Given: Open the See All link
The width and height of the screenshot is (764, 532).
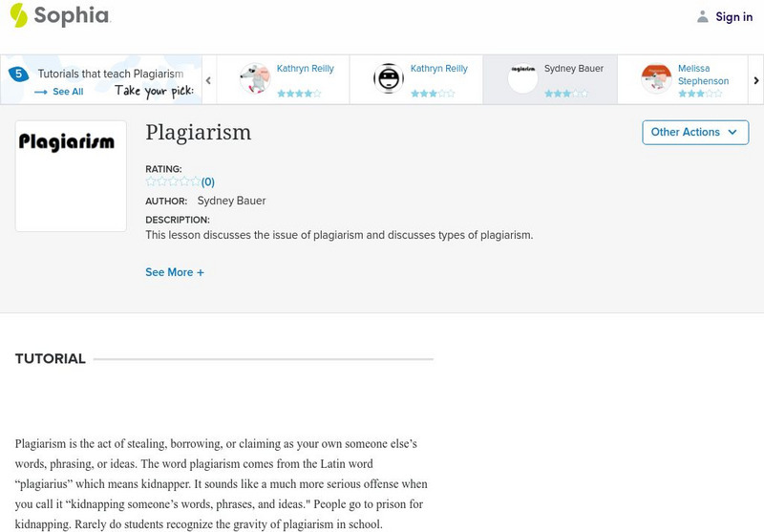Looking at the screenshot, I should (x=68, y=92).
